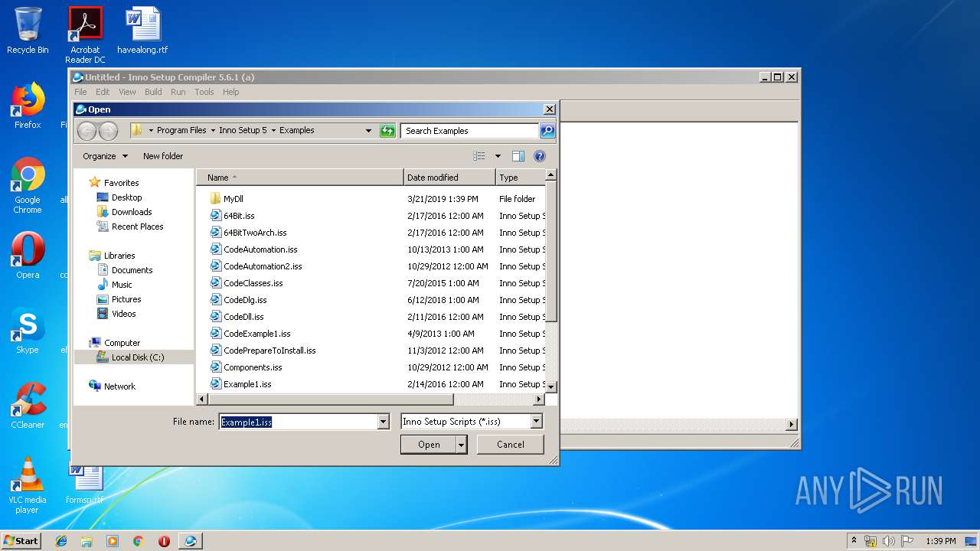Expand the File name combo box arrow
This screenshot has height=551, width=980.
point(383,422)
